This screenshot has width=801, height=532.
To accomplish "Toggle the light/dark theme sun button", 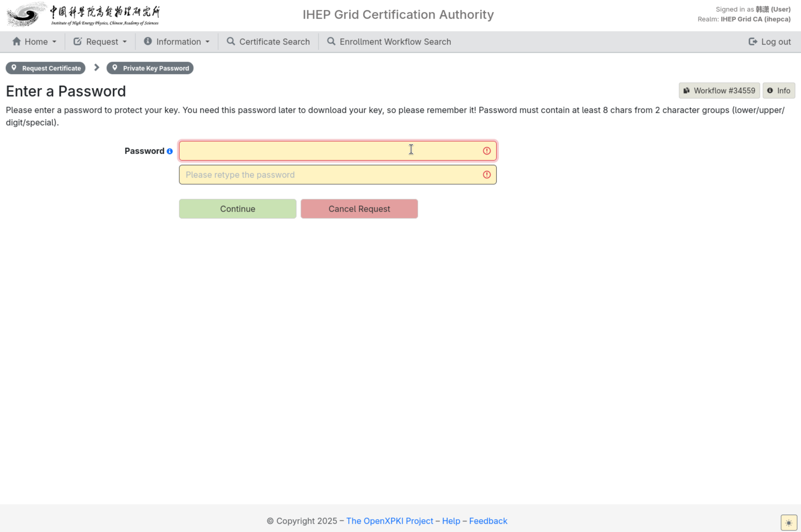I will 789,522.
